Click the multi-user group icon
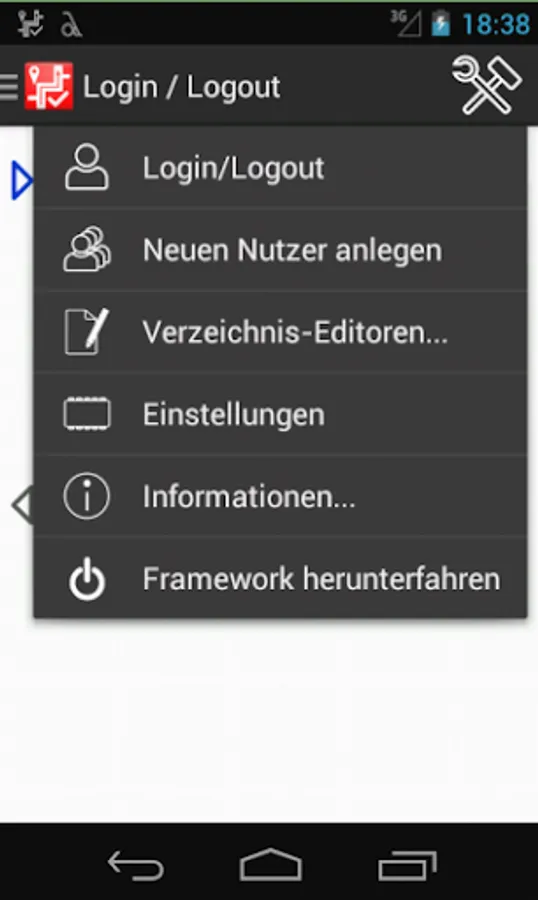 87,249
